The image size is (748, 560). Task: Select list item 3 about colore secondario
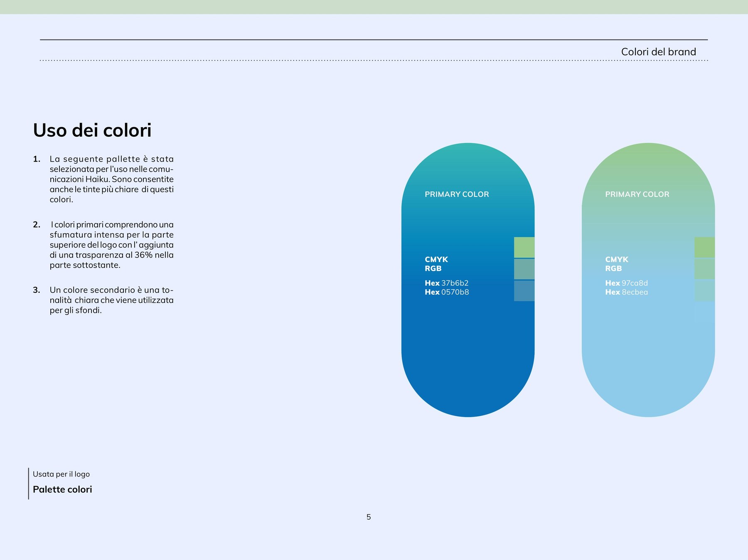pos(103,300)
